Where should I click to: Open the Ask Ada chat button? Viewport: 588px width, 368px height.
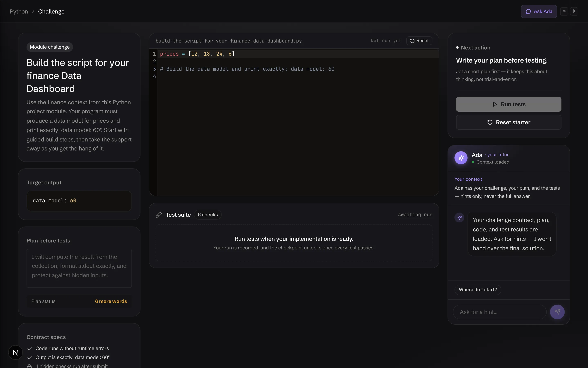(539, 11)
